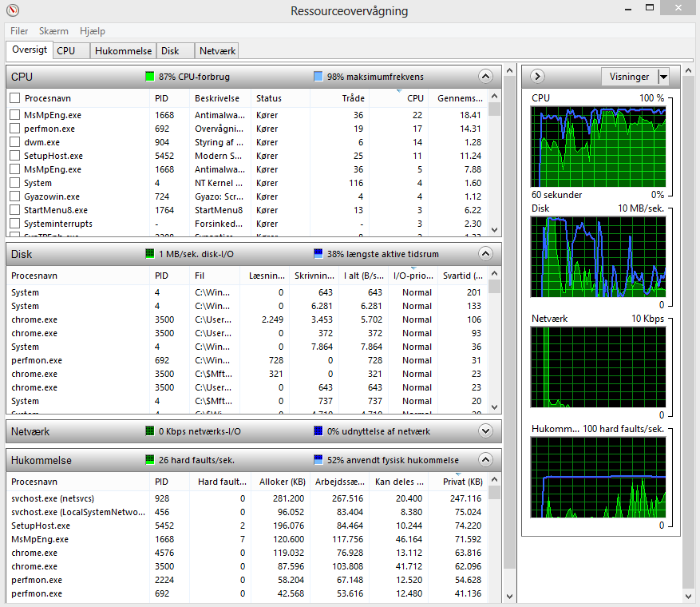
Task: Select svchost.exe (netsvcs) memory row
Action: pos(247,498)
